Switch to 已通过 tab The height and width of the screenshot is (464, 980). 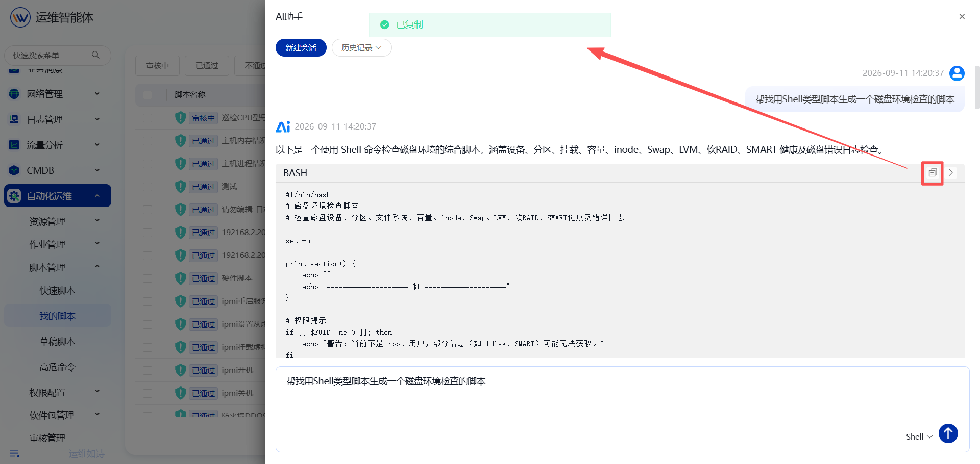tap(207, 65)
